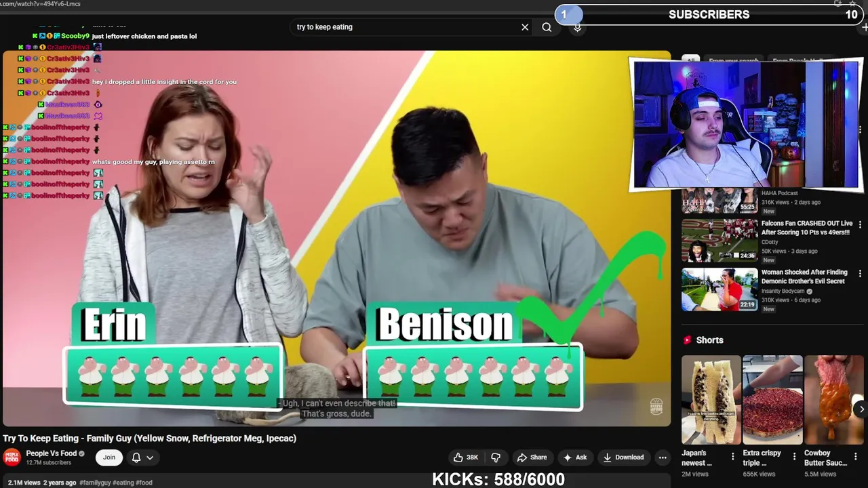
Task: Open options for Falcons Fan video
Action: (x=860, y=224)
